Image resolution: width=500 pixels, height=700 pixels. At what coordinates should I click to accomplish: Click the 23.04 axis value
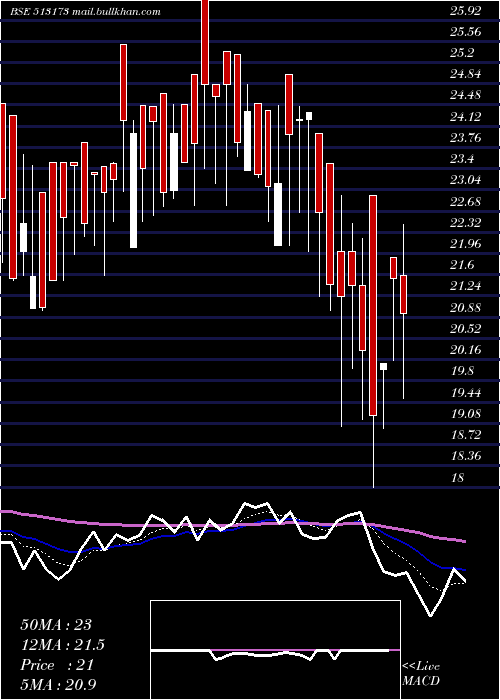coord(465,180)
